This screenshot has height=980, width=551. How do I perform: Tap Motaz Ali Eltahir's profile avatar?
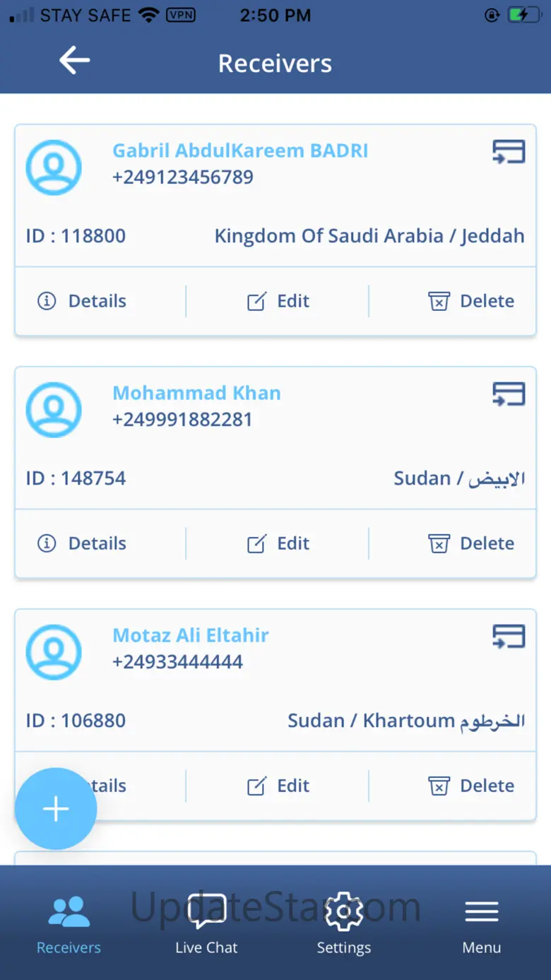click(54, 652)
